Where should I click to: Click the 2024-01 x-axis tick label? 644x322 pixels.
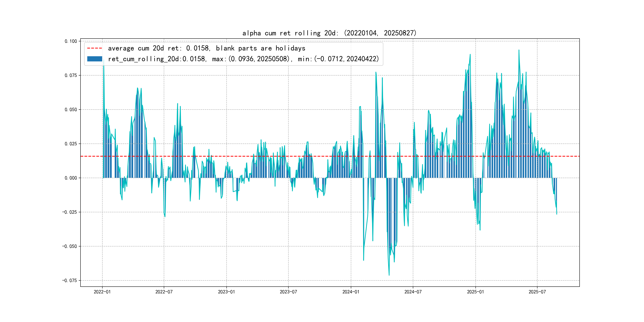pyautogui.click(x=351, y=292)
